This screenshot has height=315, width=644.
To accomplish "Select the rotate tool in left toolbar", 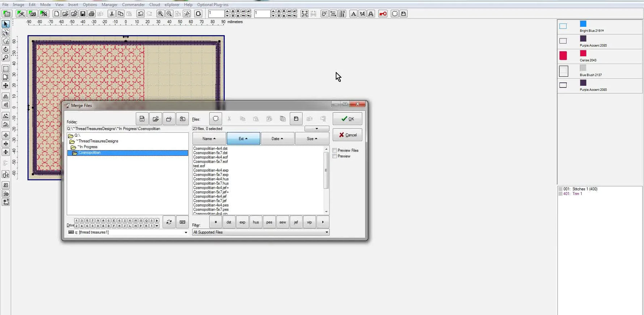I will coord(5,49).
